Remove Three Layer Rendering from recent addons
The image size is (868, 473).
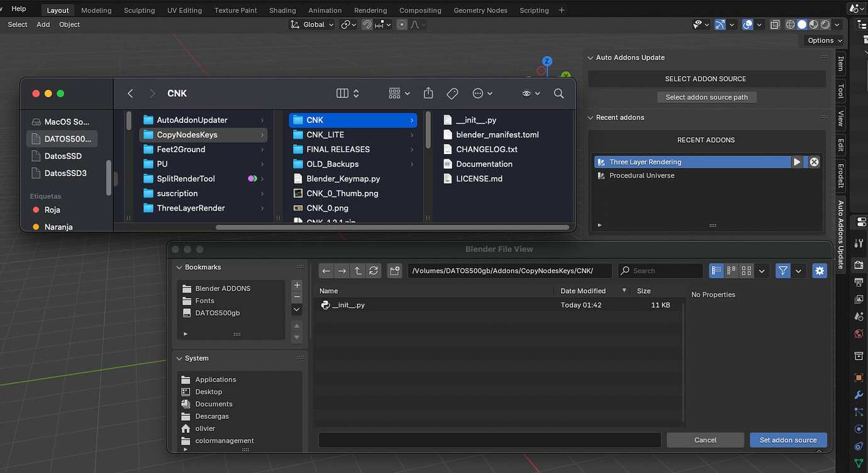tap(814, 162)
